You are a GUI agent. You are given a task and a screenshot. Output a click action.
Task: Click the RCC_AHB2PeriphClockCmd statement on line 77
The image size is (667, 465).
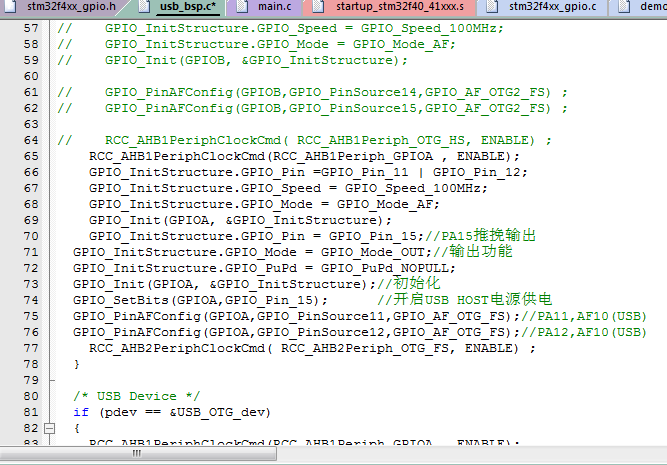pyautogui.click(x=310, y=348)
